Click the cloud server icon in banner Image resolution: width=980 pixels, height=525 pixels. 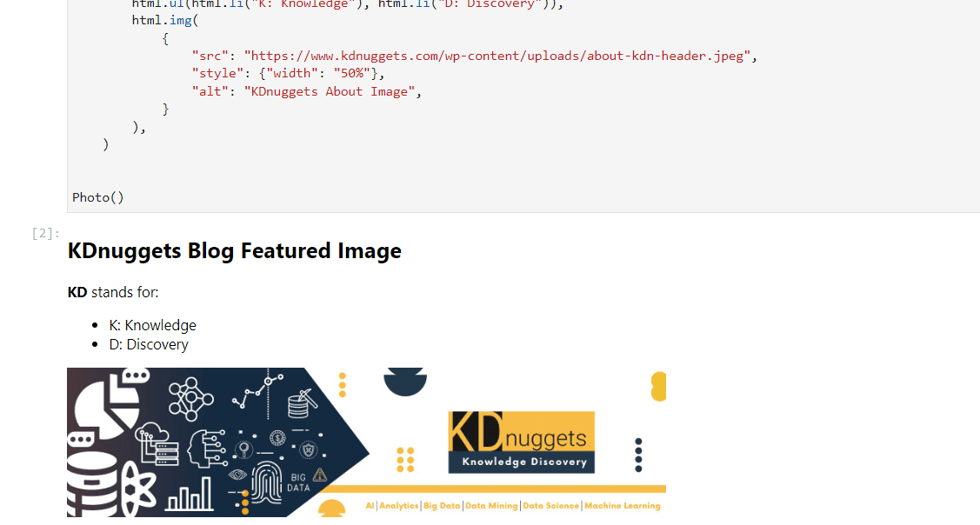coord(157,443)
